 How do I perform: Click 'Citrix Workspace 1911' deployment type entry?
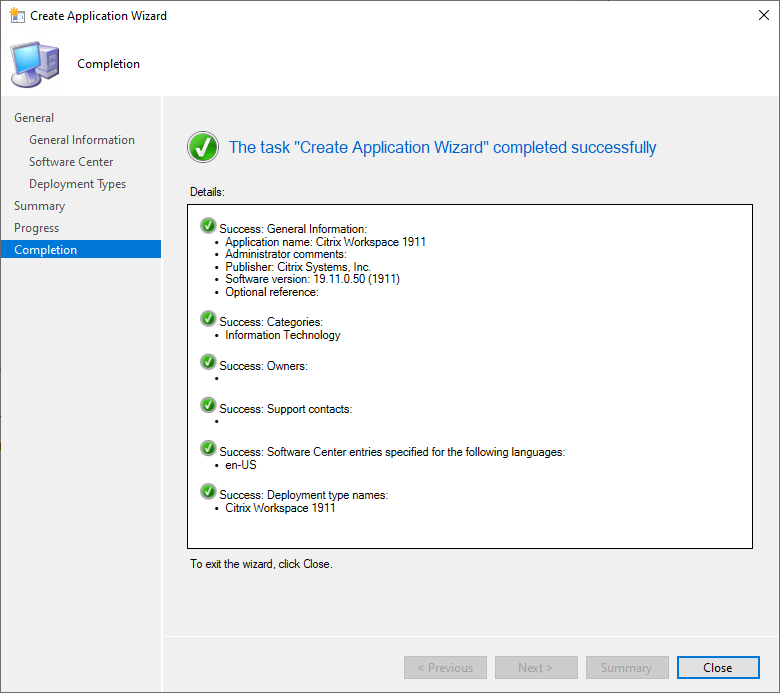[x=280, y=508]
